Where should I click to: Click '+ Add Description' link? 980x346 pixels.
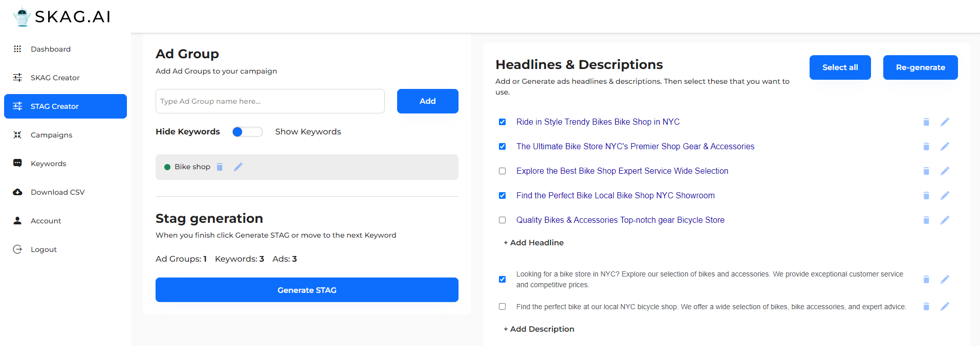[539, 329]
